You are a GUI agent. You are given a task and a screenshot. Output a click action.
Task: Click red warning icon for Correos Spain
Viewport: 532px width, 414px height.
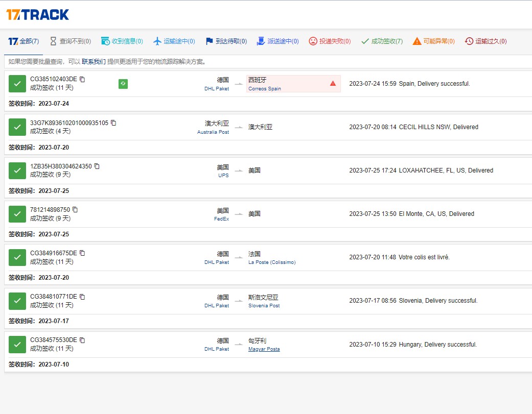click(333, 83)
